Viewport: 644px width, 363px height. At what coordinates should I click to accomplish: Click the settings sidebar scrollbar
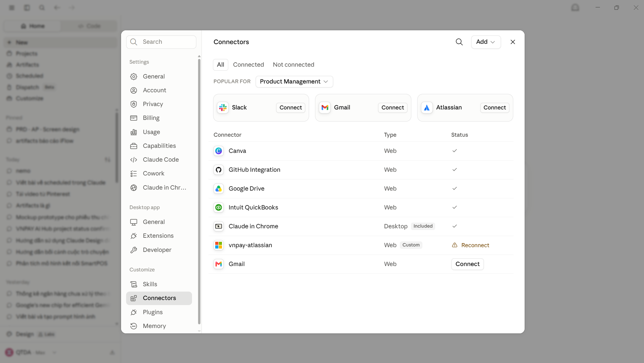click(x=199, y=191)
